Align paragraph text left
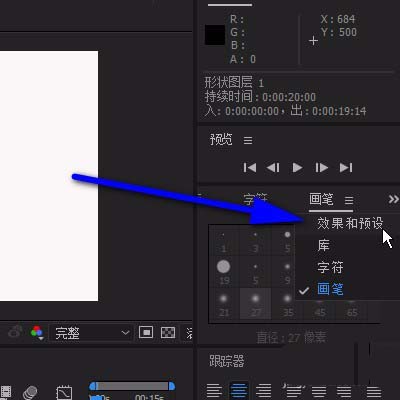400x400 pixels. (214, 390)
